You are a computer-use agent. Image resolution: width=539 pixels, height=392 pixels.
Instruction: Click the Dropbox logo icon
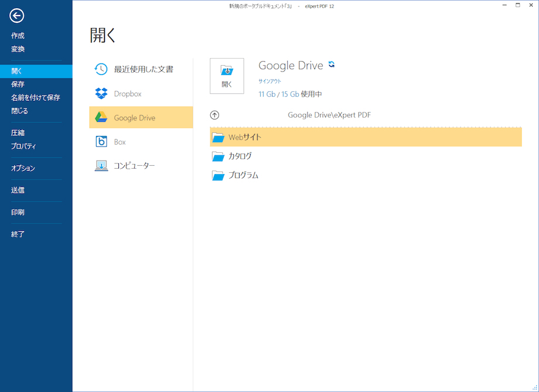101,94
